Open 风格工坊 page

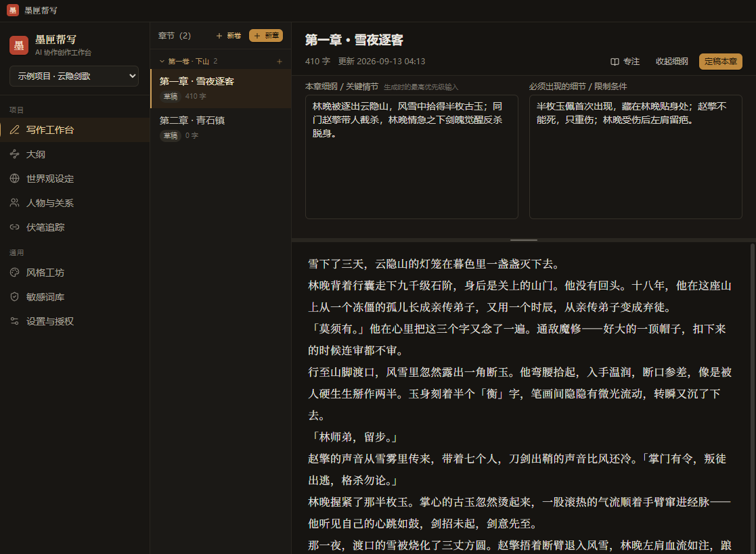click(x=74, y=273)
